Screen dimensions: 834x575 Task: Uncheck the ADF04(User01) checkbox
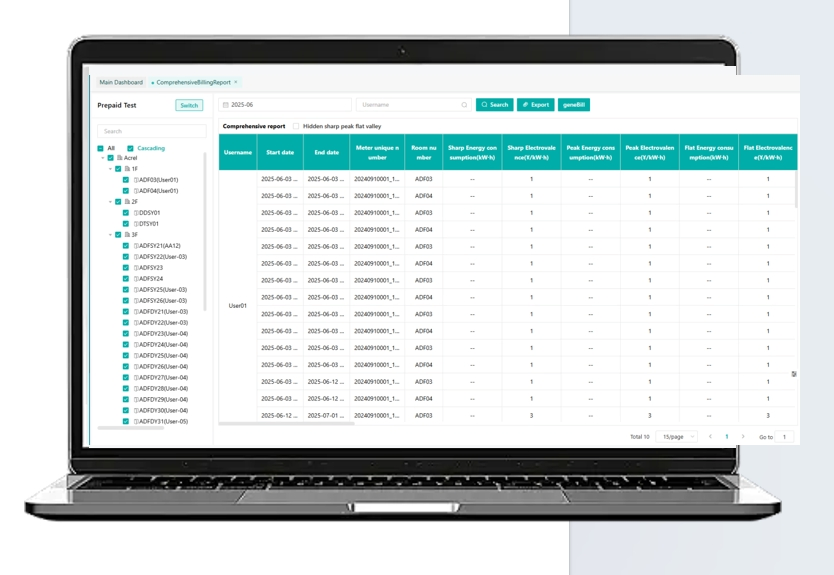point(126,190)
